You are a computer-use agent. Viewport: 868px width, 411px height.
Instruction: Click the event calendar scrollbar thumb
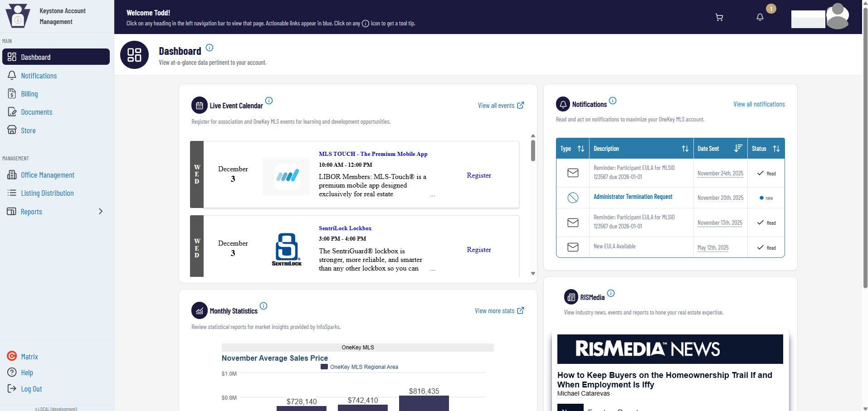click(533, 150)
